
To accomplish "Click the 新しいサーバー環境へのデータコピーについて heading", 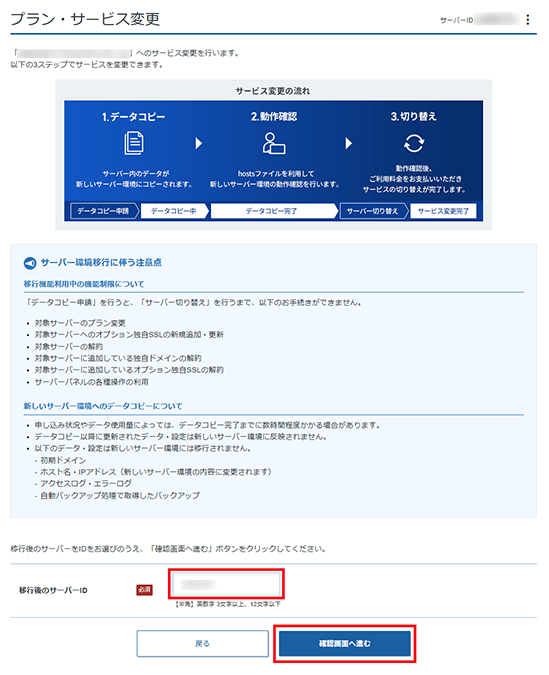I will point(103,406).
